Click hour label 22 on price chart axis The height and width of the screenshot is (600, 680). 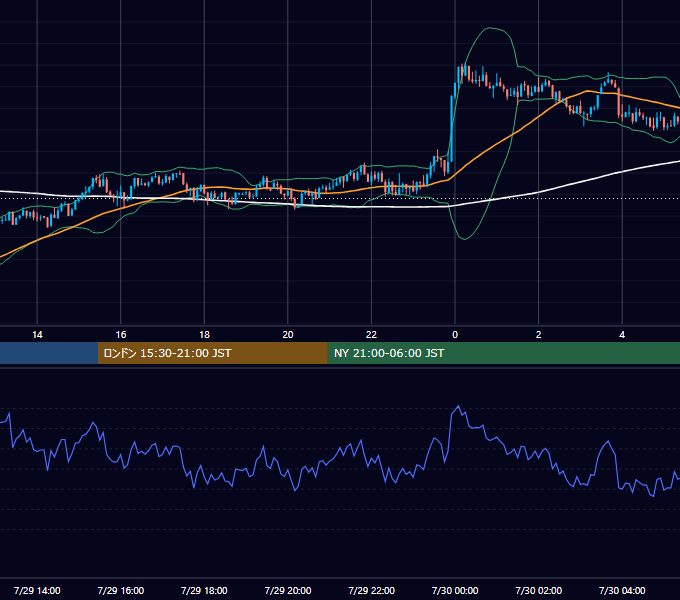(x=372, y=335)
